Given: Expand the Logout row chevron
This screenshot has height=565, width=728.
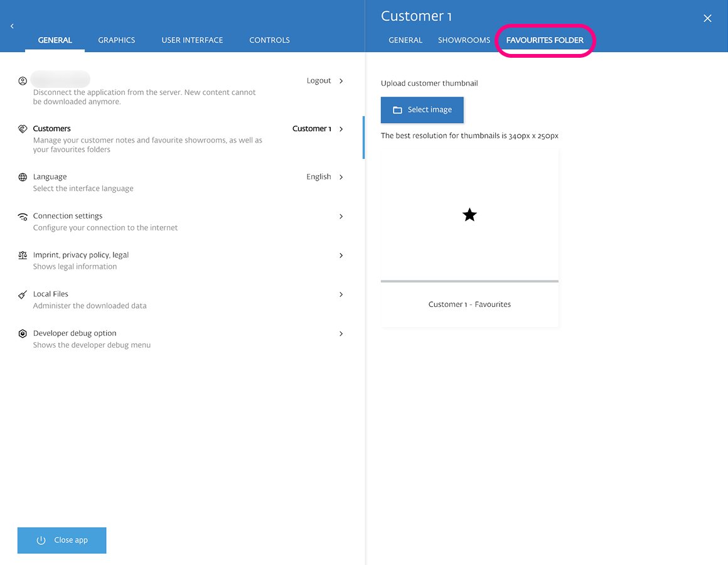Looking at the screenshot, I should (x=341, y=81).
